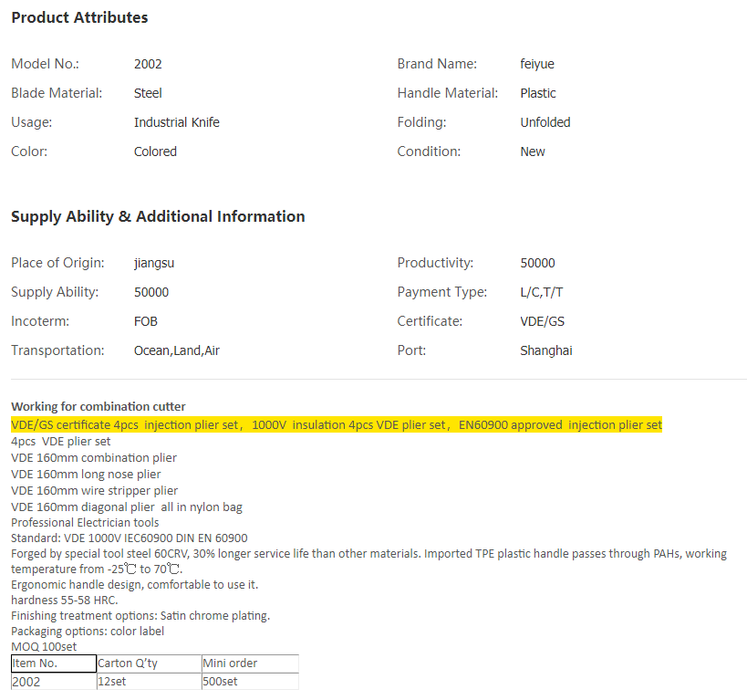Click the Brand Name value feiyue
The image size is (747, 700).
[538, 64]
